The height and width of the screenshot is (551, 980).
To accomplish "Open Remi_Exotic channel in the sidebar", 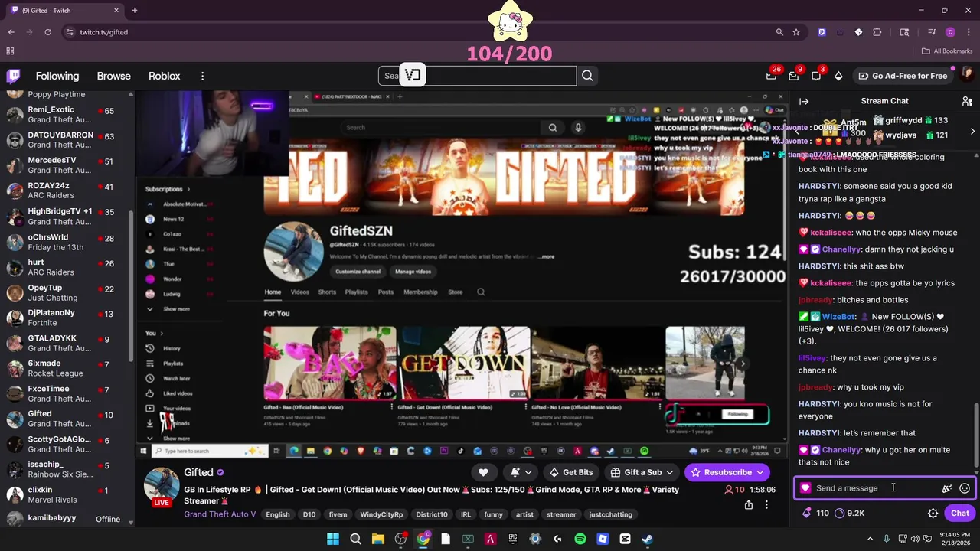I will tap(67, 115).
